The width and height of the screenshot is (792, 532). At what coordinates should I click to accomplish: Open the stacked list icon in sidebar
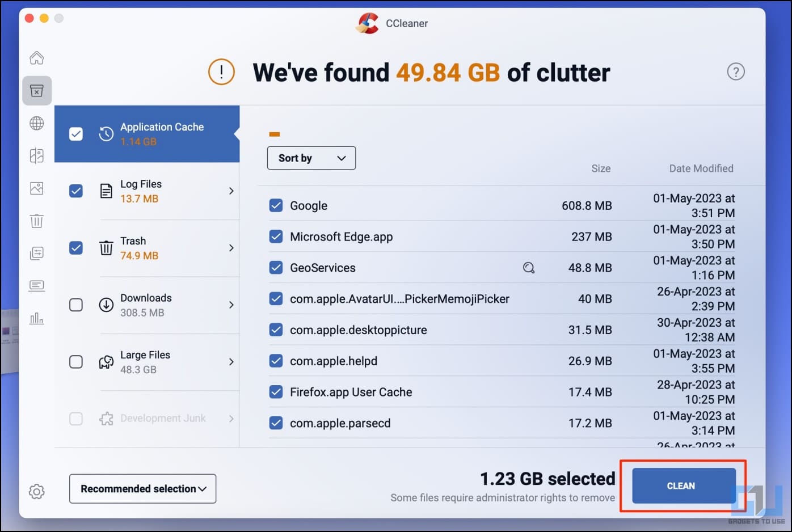point(37,253)
